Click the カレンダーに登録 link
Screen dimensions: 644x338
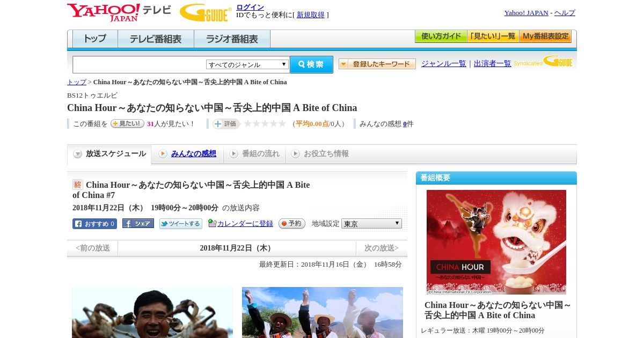click(x=245, y=224)
